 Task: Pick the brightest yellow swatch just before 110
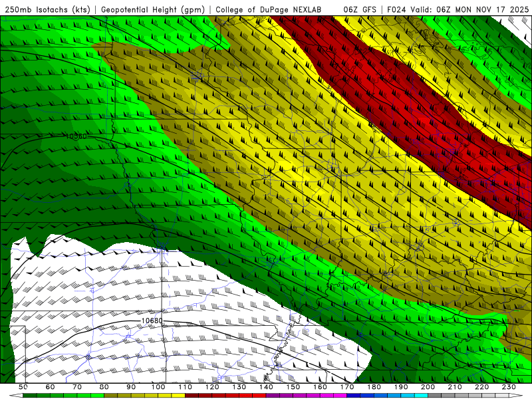[x=178, y=396]
